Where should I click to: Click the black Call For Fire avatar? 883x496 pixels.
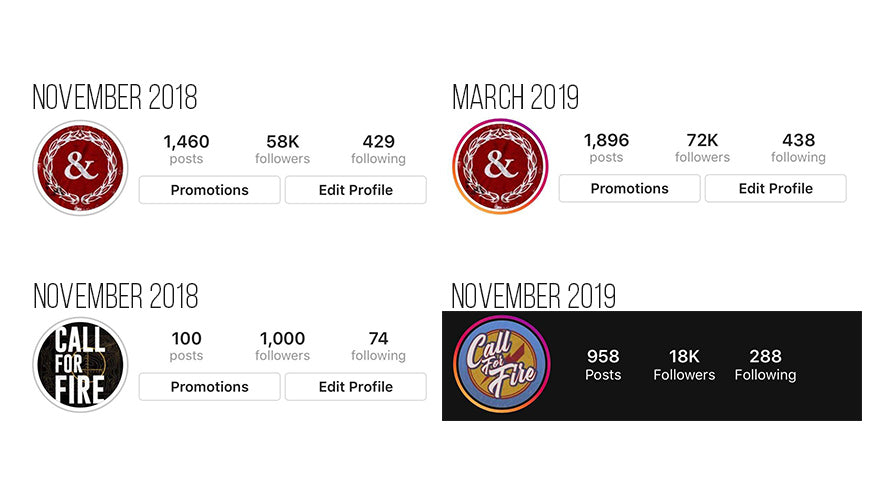80,365
